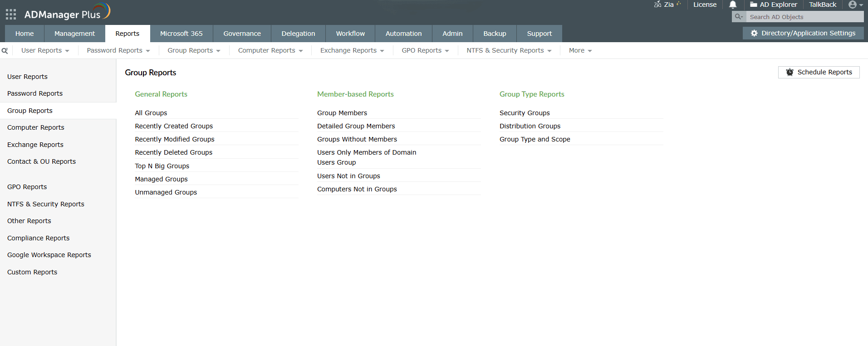
Task: Expand the More dropdown
Action: [580, 50]
